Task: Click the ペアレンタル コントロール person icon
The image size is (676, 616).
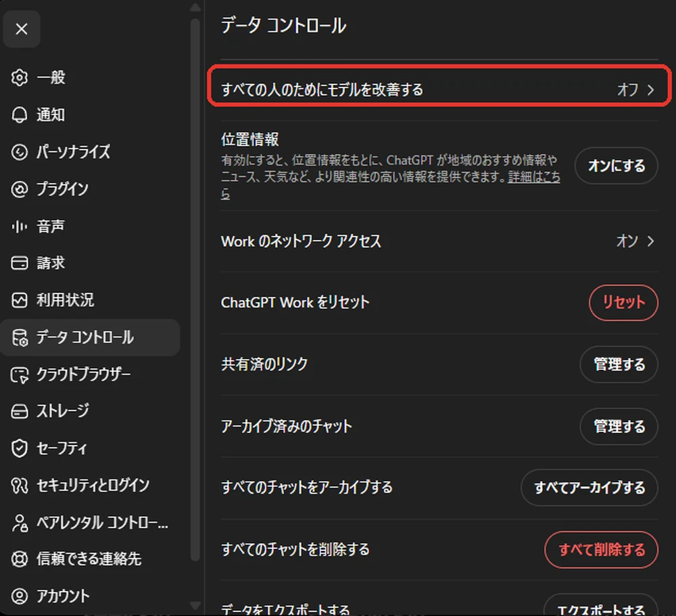Action: (x=20, y=523)
